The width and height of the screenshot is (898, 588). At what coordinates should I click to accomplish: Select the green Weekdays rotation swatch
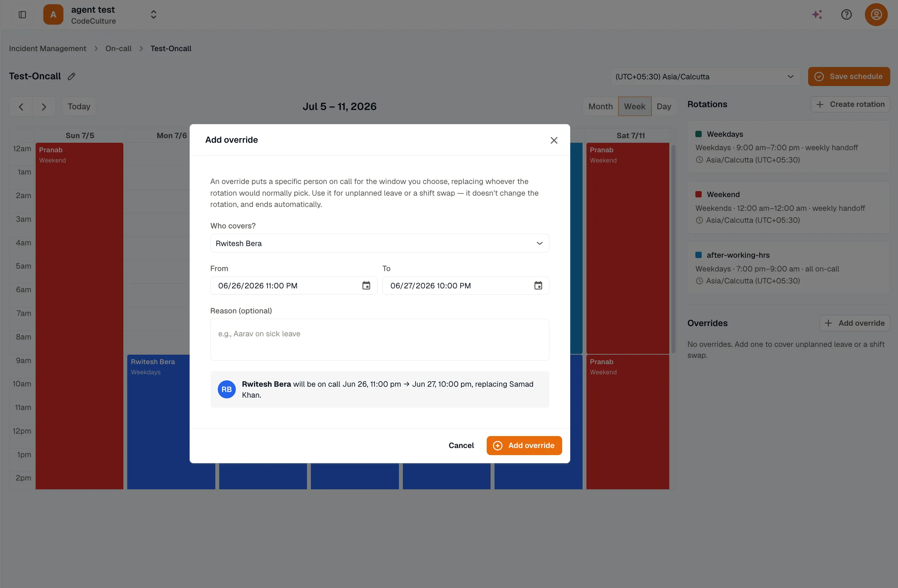click(699, 134)
